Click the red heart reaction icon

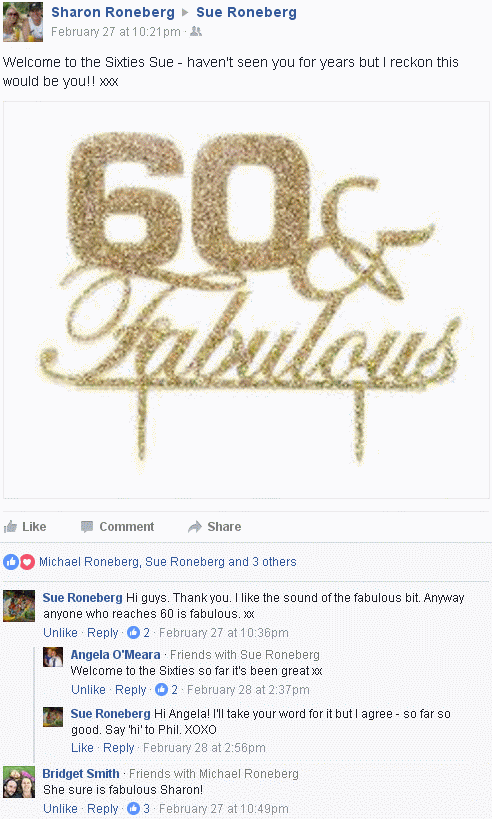click(x=27, y=562)
